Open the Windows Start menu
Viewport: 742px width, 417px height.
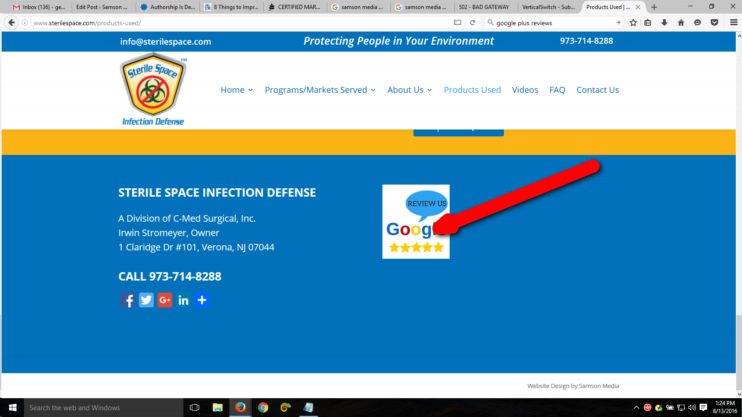[12, 408]
